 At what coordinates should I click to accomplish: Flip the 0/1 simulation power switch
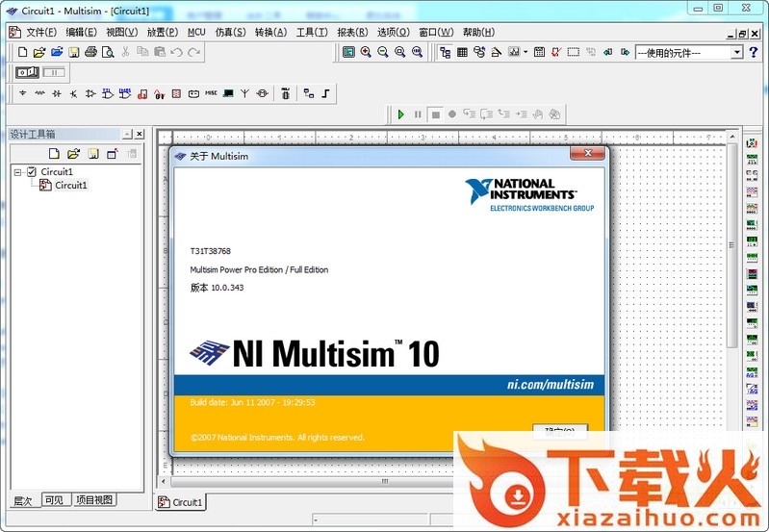click(x=27, y=72)
